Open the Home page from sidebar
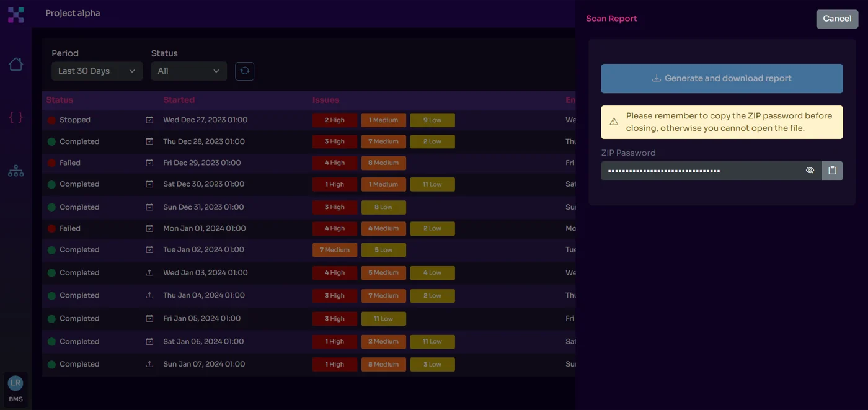 [x=15, y=64]
